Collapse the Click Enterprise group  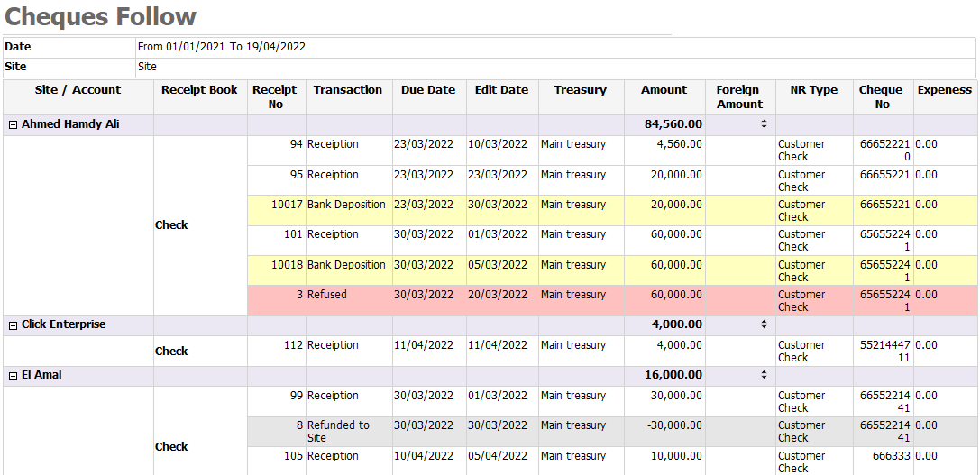(x=13, y=324)
